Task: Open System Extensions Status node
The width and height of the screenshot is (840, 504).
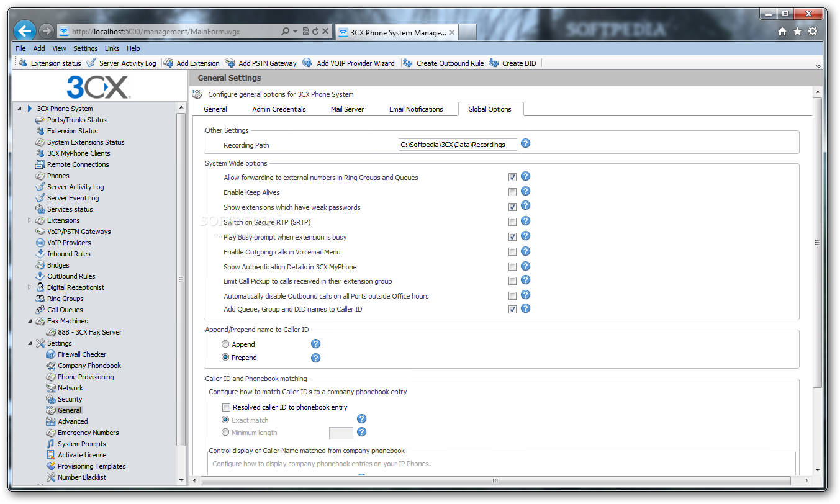Action: 85,142
